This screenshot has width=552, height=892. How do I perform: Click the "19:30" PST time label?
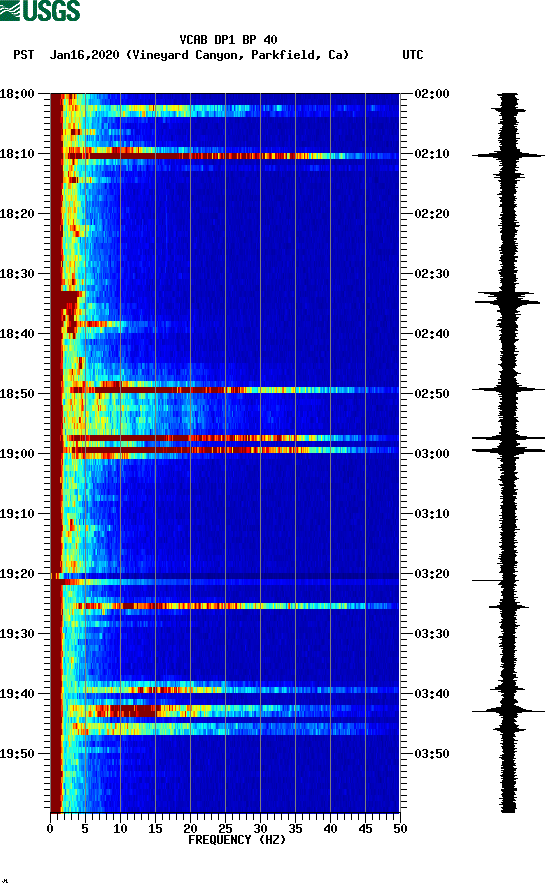(17, 634)
